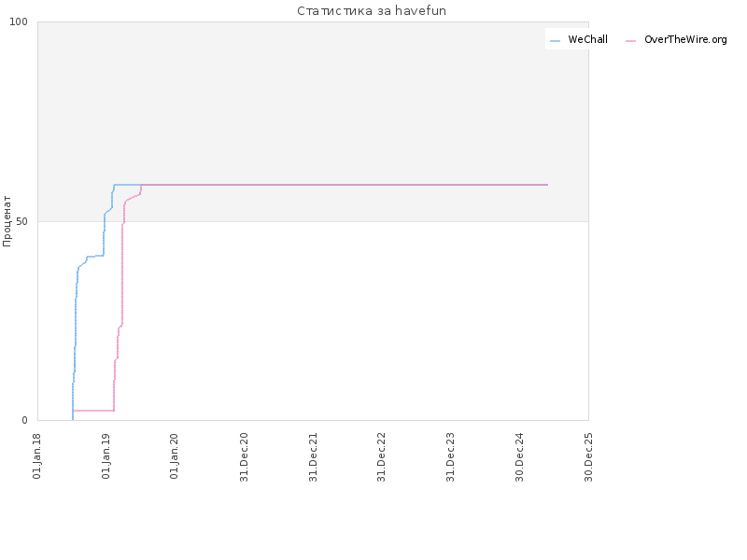
Task: Click the 31.Dec.23 date axis label
Action: tap(450, 457)
